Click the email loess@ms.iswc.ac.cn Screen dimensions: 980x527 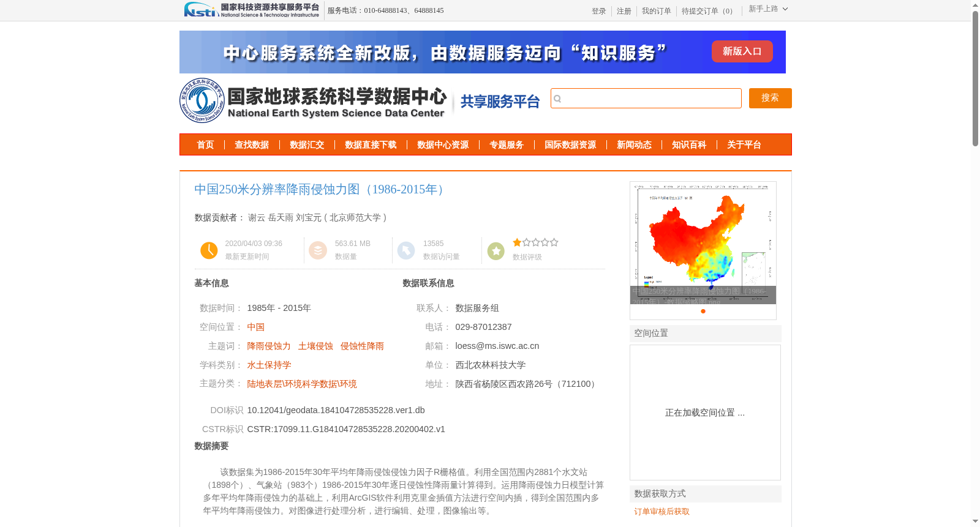pos(497,346)
